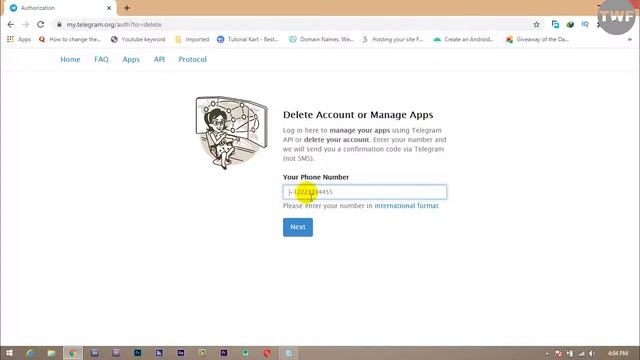Select the Chrome taskbar icon
640x360 pixels.
click(73, 353)
